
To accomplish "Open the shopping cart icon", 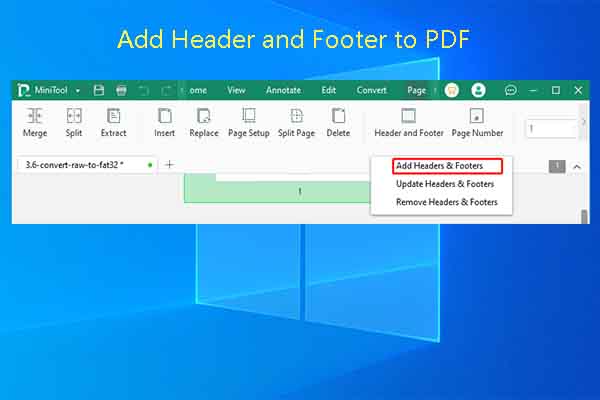I will click(x=452, y=90).
